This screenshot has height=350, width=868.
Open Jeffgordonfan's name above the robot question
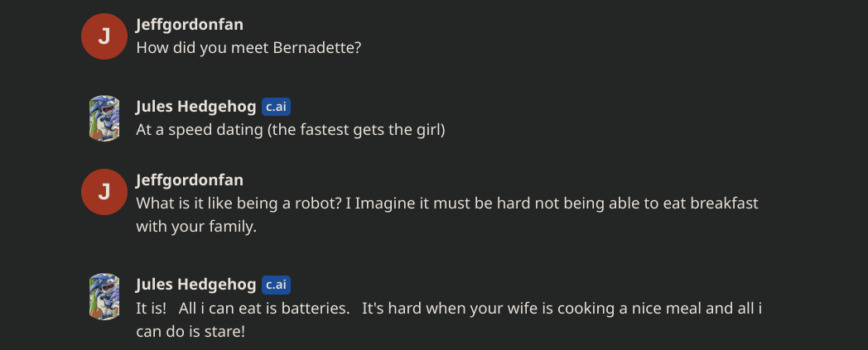pyautogui.click(x=189, y=180)
